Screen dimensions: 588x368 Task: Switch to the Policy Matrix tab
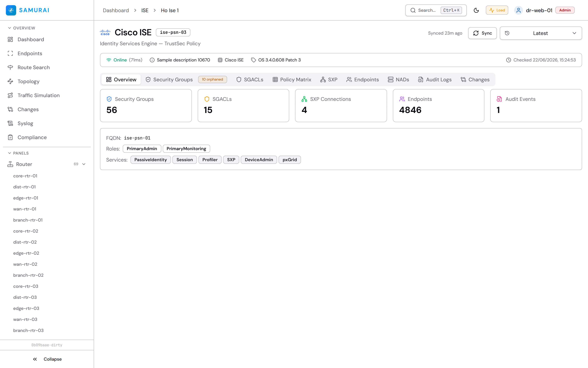click(x=292, y=80)
